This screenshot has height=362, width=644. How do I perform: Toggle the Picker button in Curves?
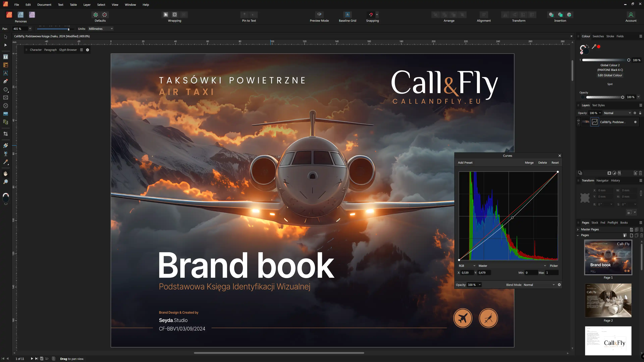pos(554,266)
